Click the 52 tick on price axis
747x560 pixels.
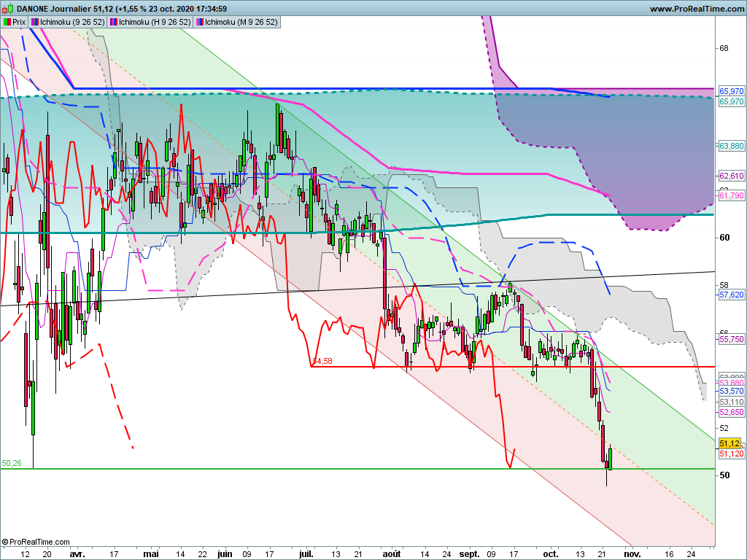click(x=724, y=427)
